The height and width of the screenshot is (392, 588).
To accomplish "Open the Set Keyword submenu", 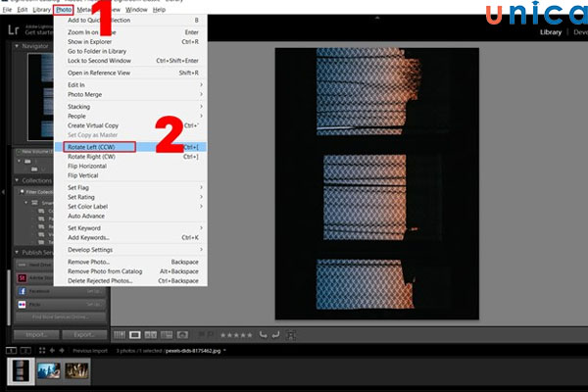I will (130, 227).
